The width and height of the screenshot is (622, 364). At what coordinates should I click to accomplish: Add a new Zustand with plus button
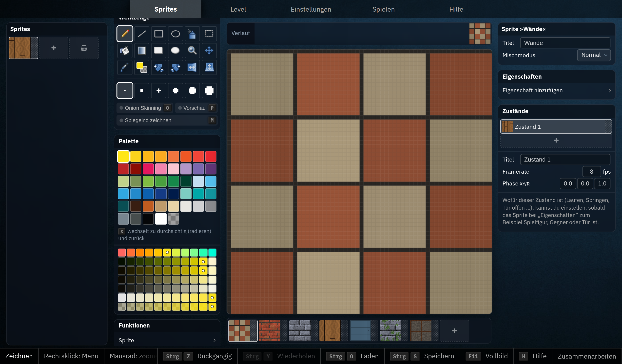(x=556, y=140)
